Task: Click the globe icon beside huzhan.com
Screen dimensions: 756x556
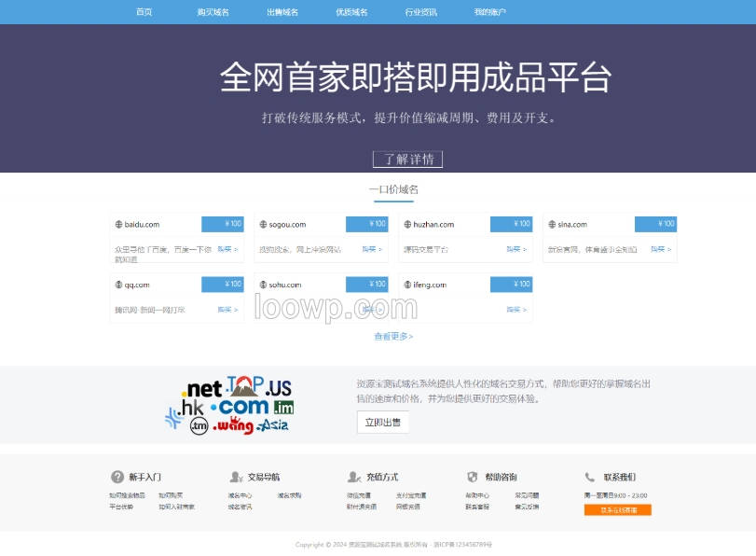Action: [x=407, y=225]
